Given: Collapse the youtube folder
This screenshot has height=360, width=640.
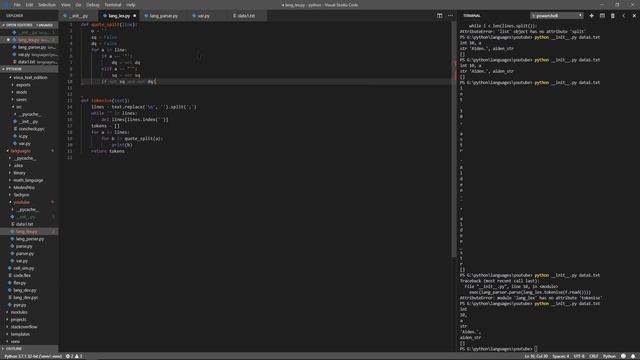Looking at the screenshot, I should tap(21, 202).
